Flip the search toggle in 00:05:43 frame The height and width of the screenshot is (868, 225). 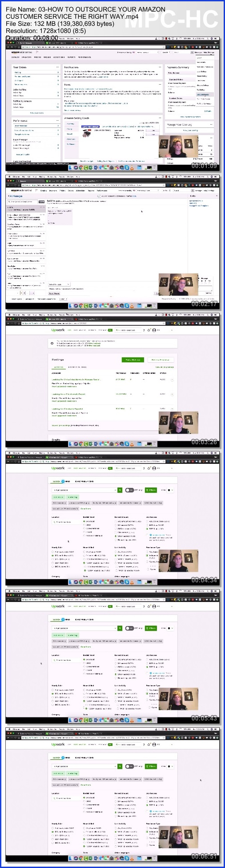point(129,628)
